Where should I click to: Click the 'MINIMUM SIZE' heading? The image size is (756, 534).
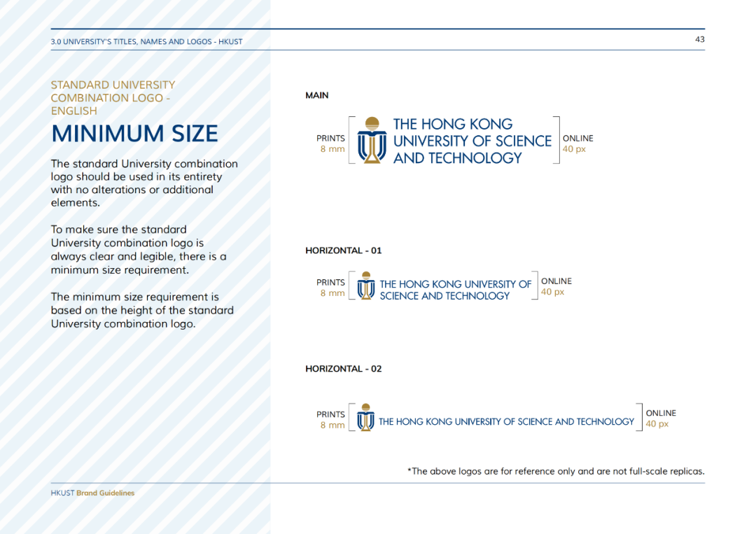coord(134,134)
